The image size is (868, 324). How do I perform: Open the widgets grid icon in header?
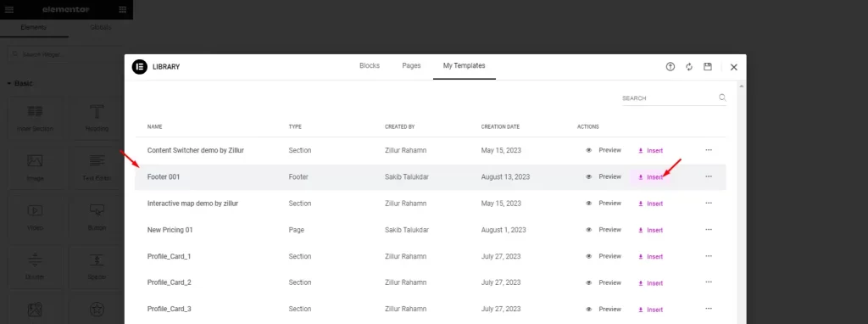coord(123,9)
